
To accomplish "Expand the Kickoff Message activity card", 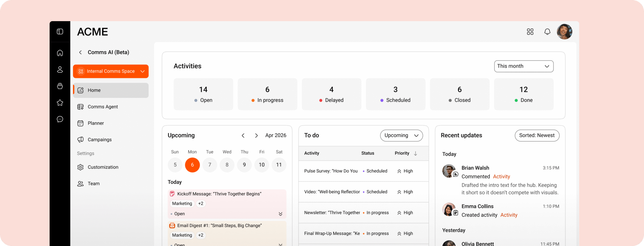I will pos(280,214).
